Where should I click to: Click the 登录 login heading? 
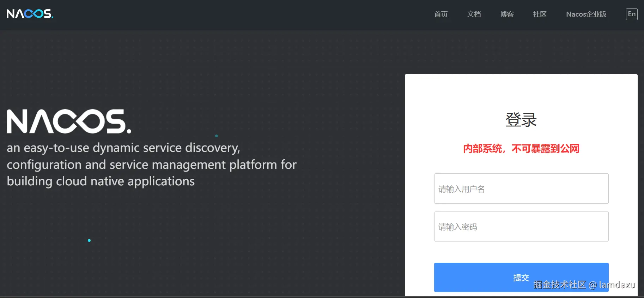tap(521, 120)
